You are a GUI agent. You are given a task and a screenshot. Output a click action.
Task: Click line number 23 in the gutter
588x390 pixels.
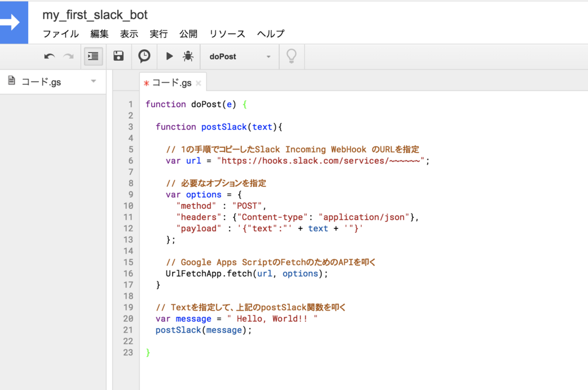[128, 353]
